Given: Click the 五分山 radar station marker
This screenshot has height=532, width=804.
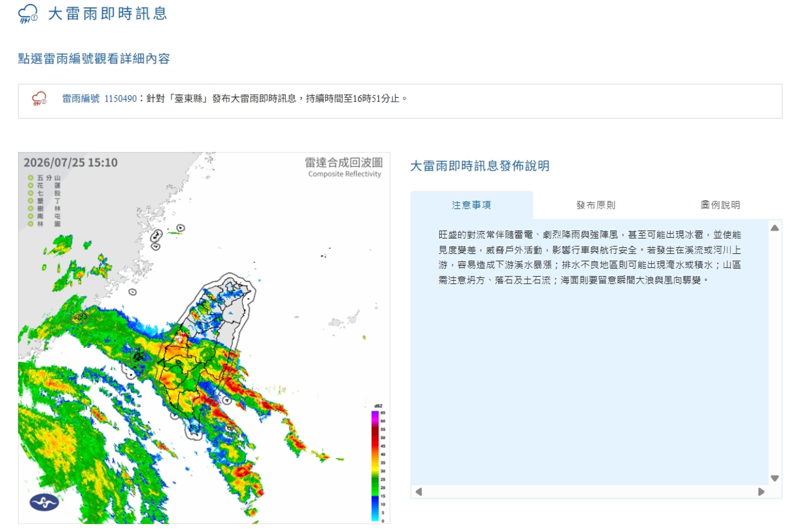Looking at the screenshot, I should 30,178.
